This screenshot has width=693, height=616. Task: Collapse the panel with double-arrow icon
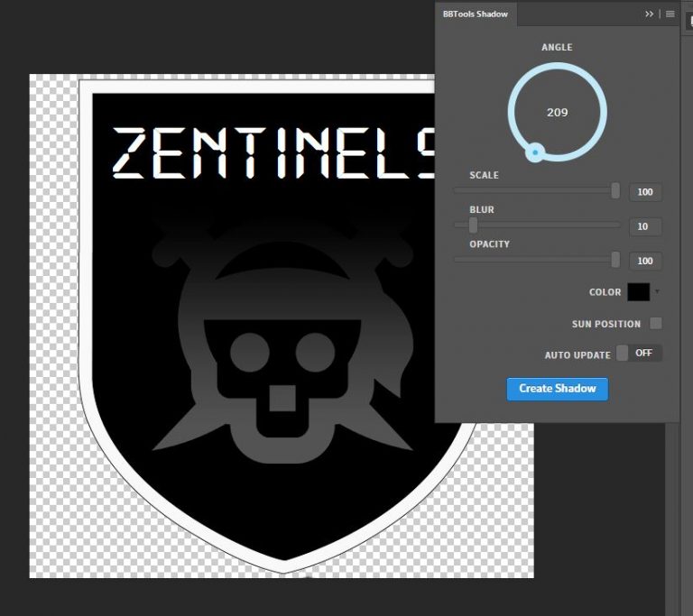coord(650,14)
